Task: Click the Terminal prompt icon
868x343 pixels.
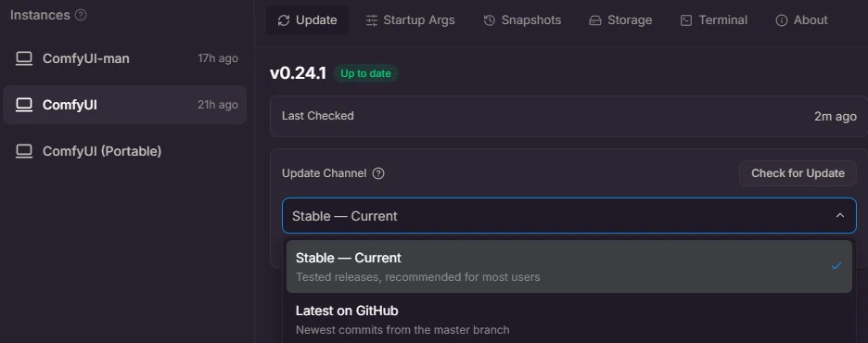Action: [686, 20]
